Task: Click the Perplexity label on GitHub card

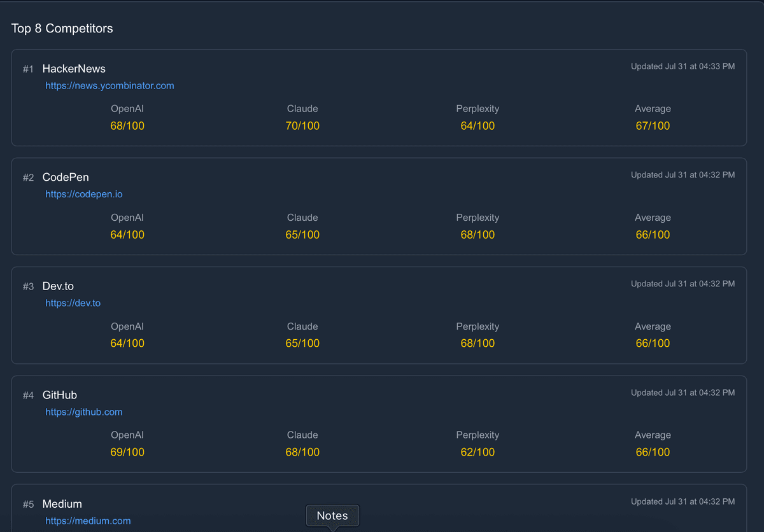Action: pos(478,435)
